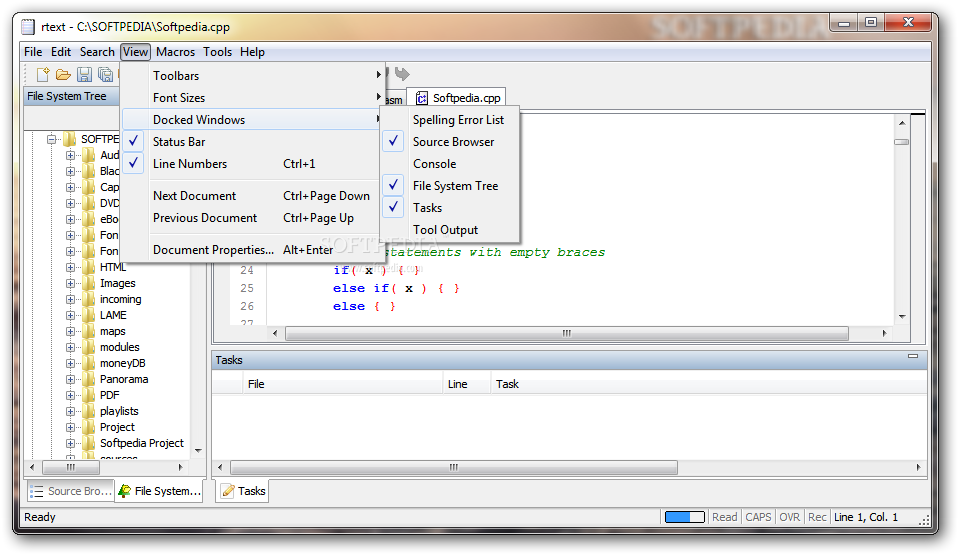The height and width of the screenshot is (555, 959).
Task: Click the memory usage progress indicator
Action: click(684, 517)
